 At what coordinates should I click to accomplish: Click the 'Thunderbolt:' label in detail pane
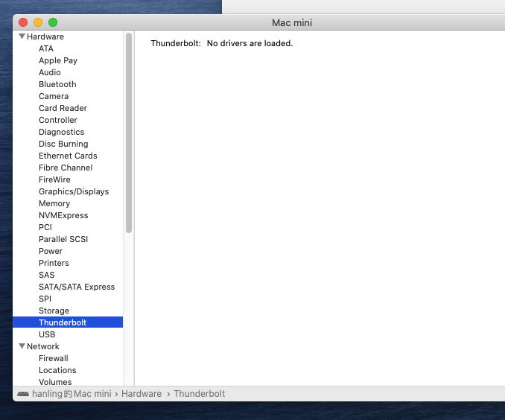coord(176,43)
